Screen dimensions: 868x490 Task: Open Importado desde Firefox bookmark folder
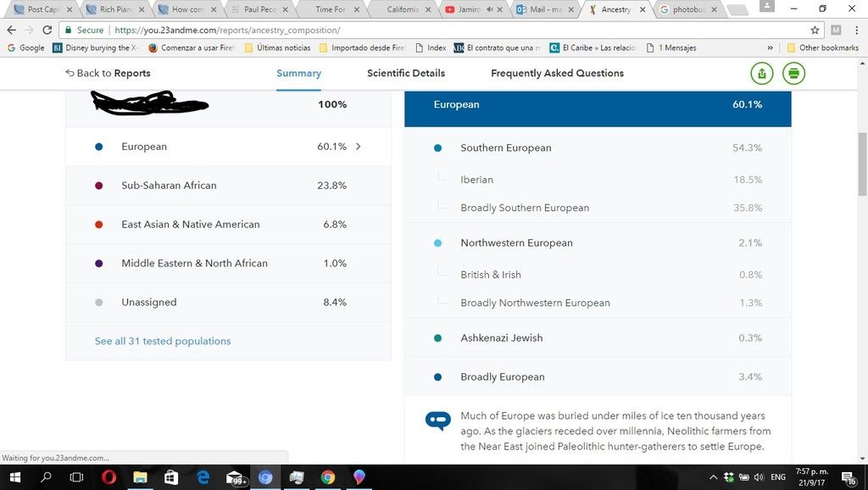(363, 47)
